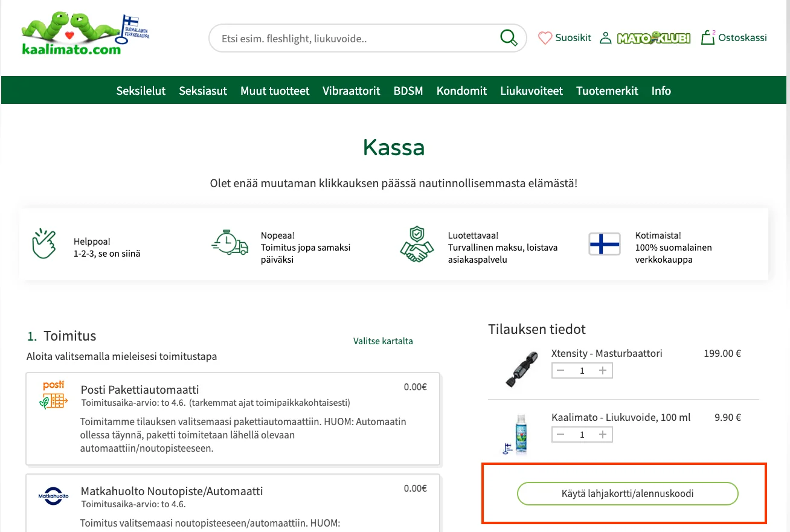Click the Xtensity Masturbaattori product thumbnail
This screenshot has width=790, height=532.
tap(521, 369)
